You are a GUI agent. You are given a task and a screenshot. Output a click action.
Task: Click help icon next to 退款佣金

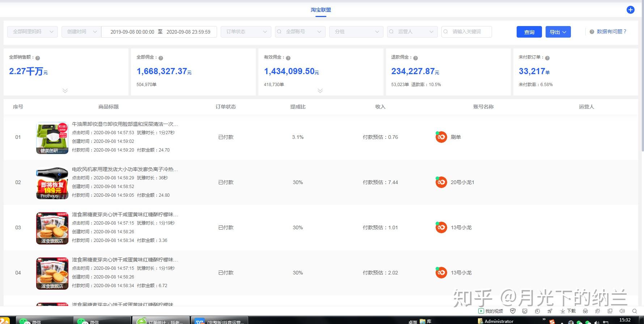coord(415,58)
